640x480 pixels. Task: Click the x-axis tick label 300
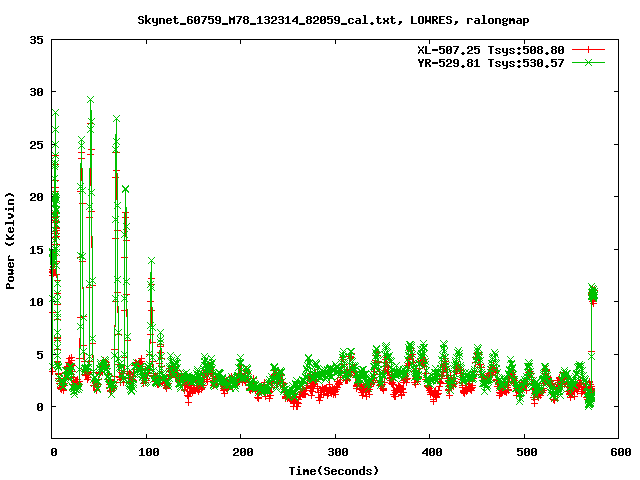coord(338,452)
